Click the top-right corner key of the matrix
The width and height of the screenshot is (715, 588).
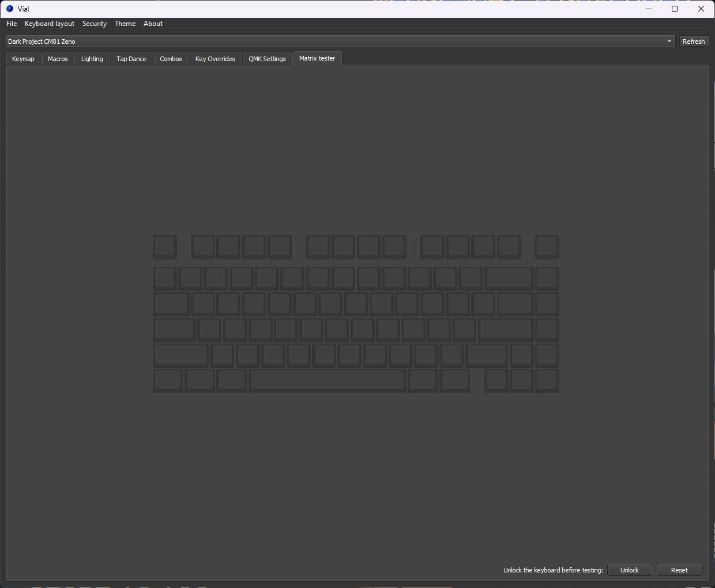pyautogui.click(x=547, y=247)
